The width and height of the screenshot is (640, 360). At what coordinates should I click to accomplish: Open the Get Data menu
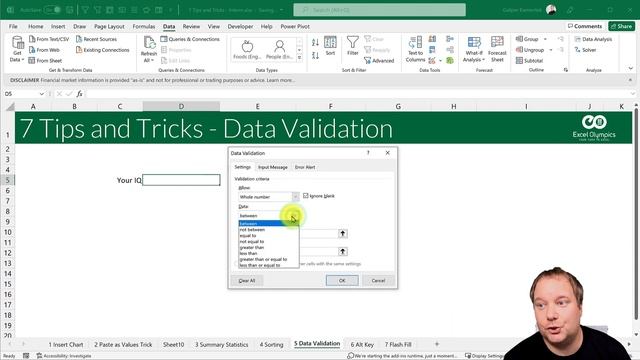point(17,49)
